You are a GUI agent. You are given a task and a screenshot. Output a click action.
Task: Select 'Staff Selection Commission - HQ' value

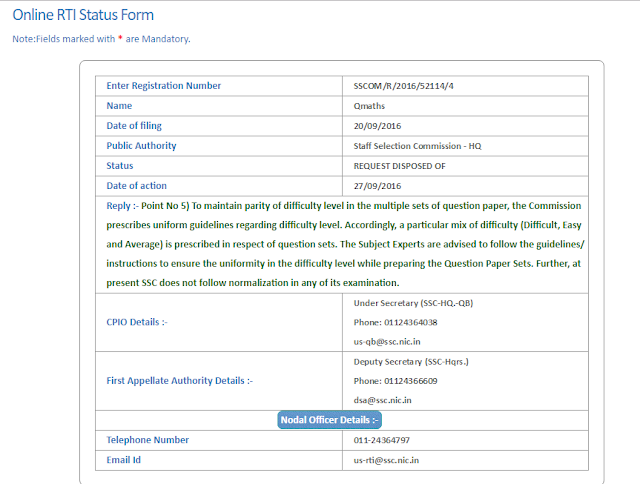click(417, 146)
